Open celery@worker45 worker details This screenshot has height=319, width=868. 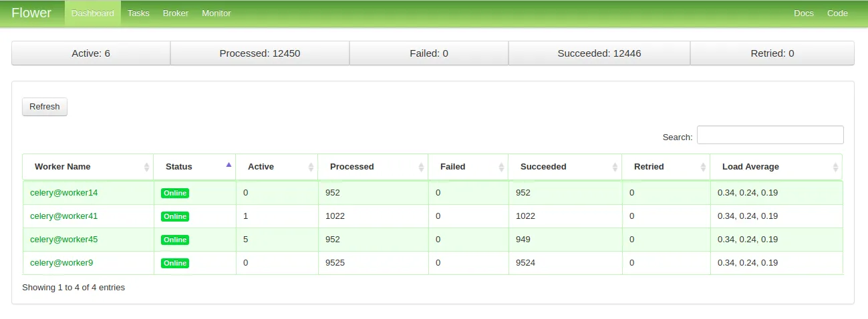point(64,240)
